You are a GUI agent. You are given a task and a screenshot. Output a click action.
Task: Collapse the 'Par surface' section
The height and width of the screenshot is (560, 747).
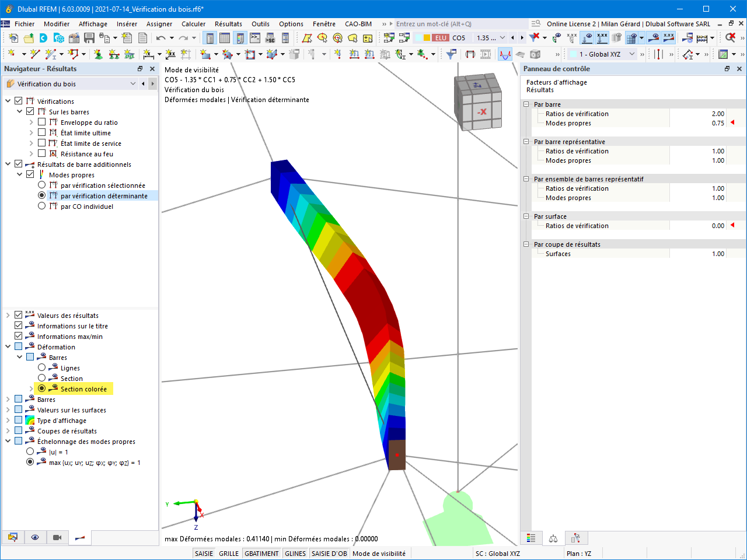[526, 216]
